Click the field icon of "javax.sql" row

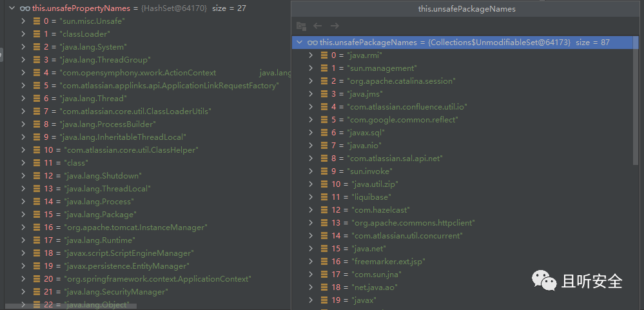tap(324, 133)
